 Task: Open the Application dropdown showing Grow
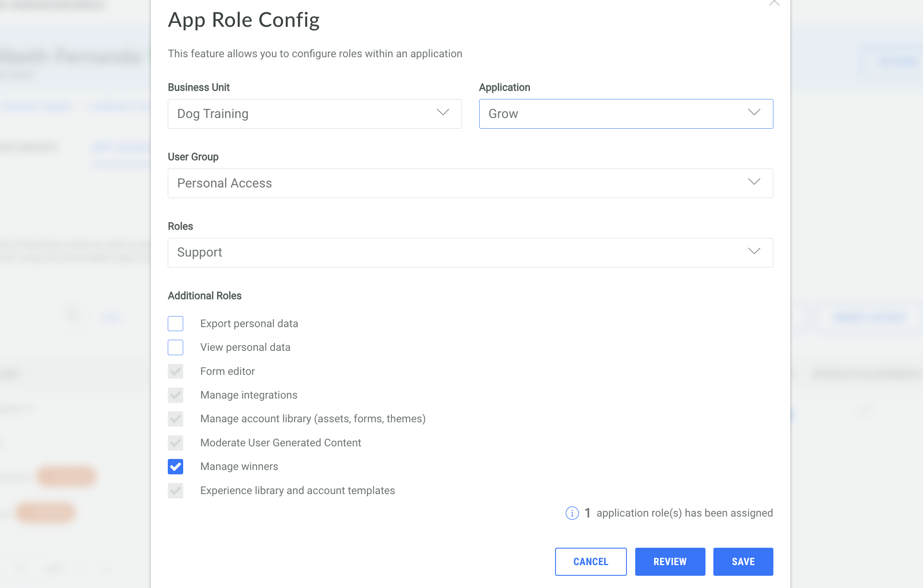[626, 114]
